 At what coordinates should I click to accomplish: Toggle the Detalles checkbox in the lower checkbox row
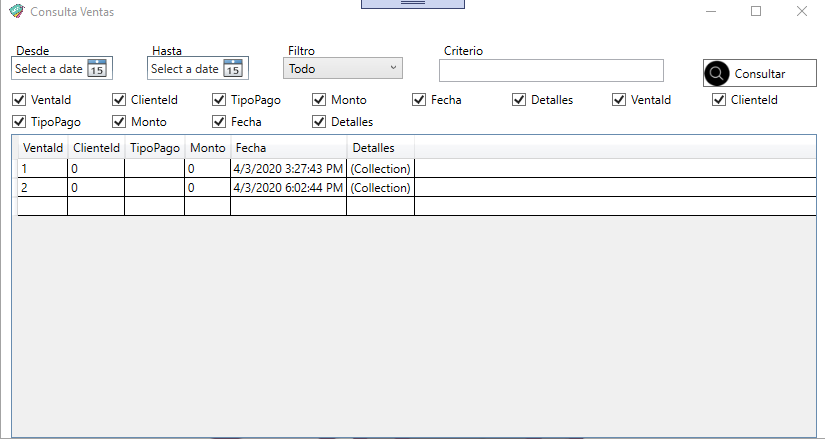point(319,122)
